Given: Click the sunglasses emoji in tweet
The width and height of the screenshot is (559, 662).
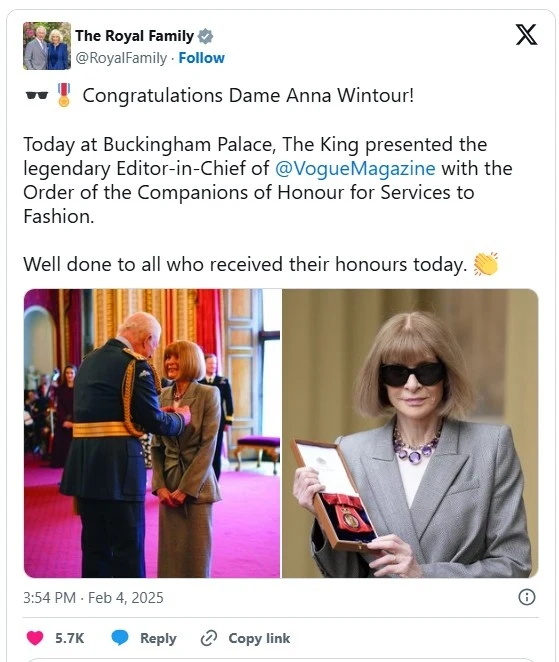Looking at the screenshot, I should coord(36,95).
